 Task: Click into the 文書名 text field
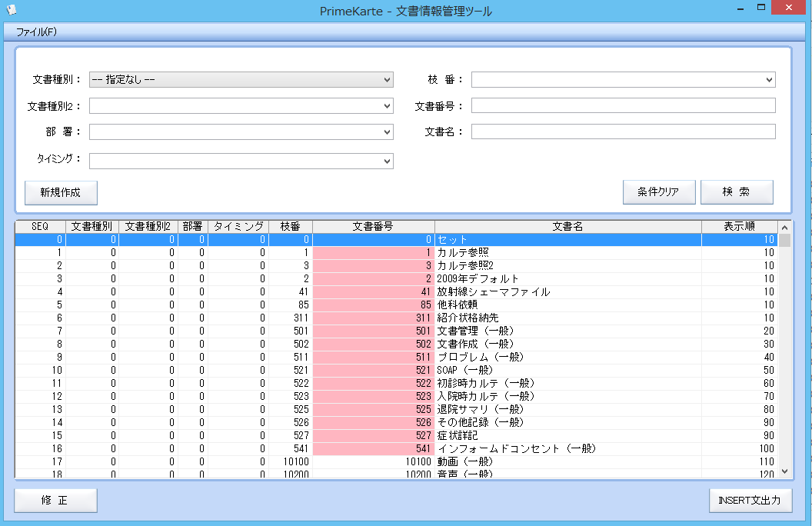pos(624,131)
